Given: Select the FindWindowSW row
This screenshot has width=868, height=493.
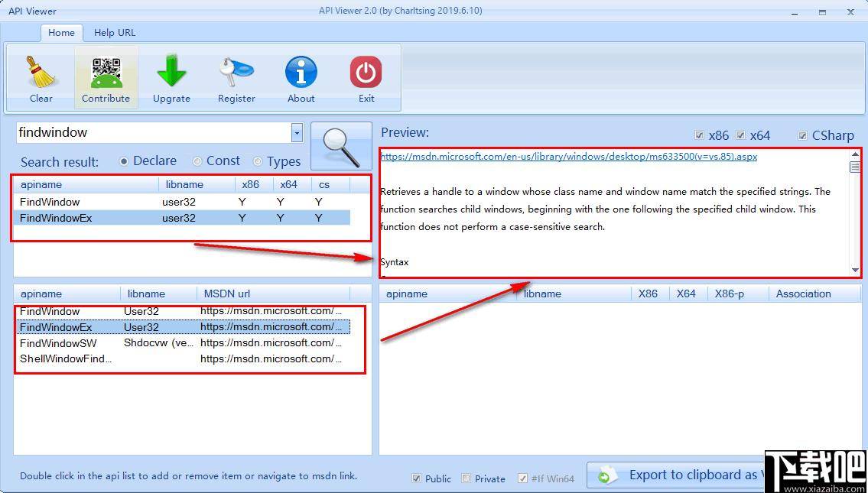Looking at the screenshot, I should 183,343.
